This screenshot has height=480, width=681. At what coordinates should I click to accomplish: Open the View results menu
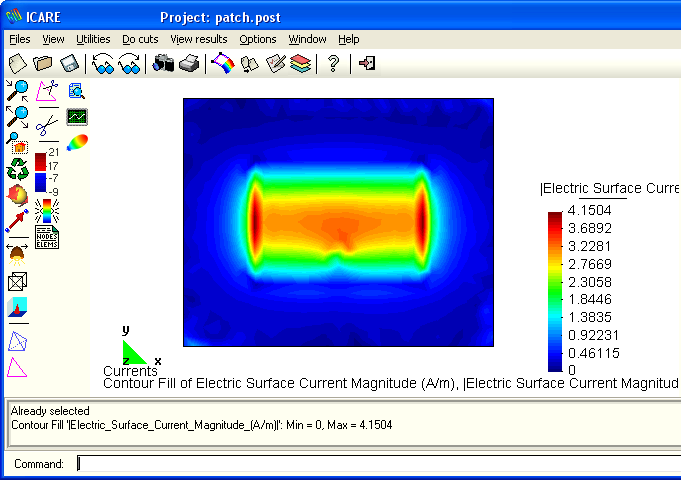(x=198, y=39)
